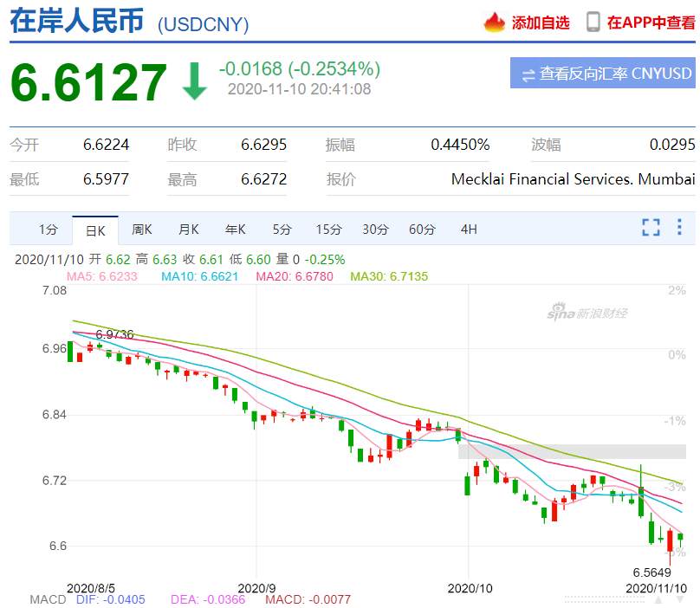
Task: Click the phone icon for APP viewing
Action: point(593,22)
